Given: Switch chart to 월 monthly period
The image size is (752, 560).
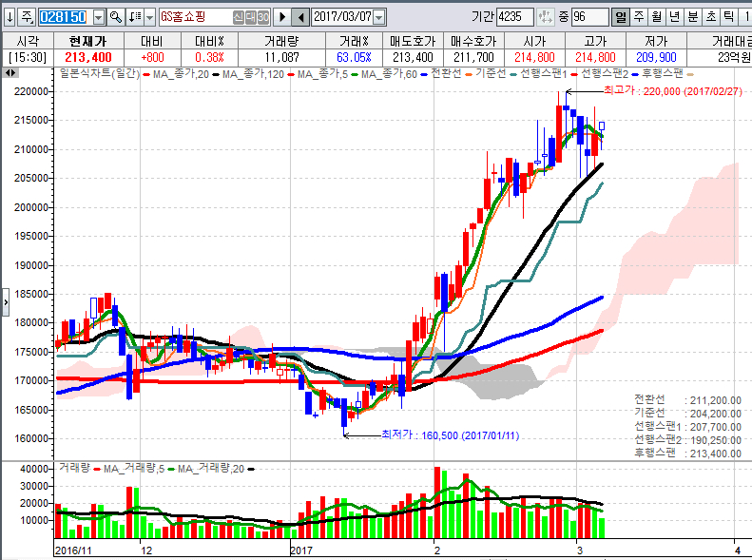Looking at the screenshot, I should 656,17.
